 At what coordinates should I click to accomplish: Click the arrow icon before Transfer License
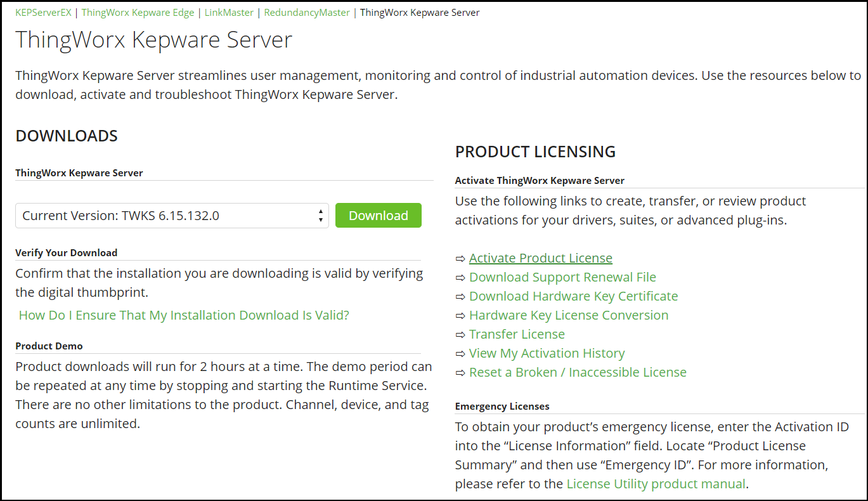click(x=460, y=335)
